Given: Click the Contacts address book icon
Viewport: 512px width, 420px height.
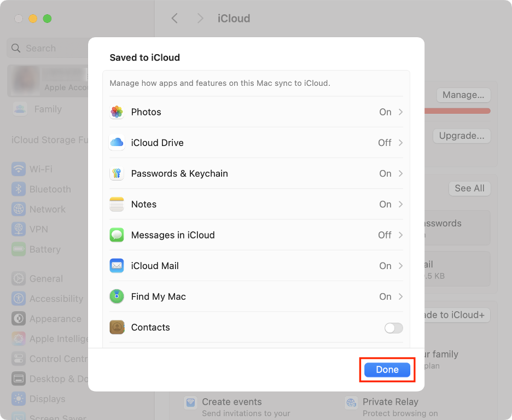Looking at the screenshot, I should pos(117,327).
